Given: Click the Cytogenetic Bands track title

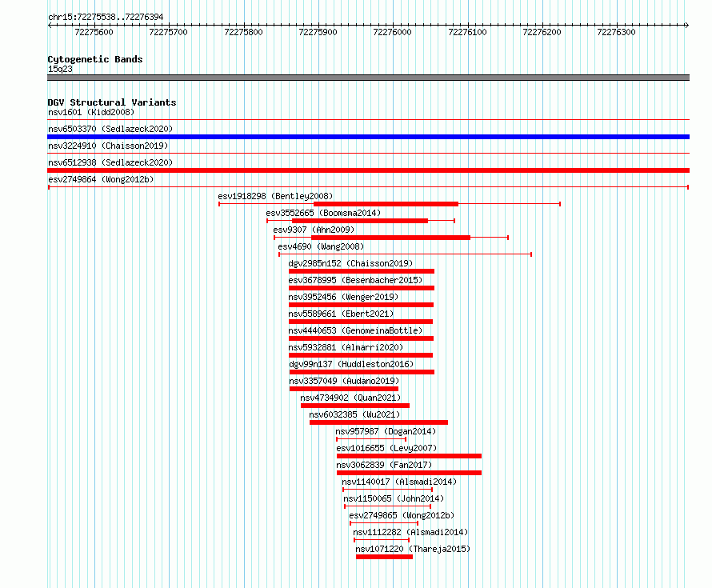Looking at the screenshot, I should pos(95,59).
